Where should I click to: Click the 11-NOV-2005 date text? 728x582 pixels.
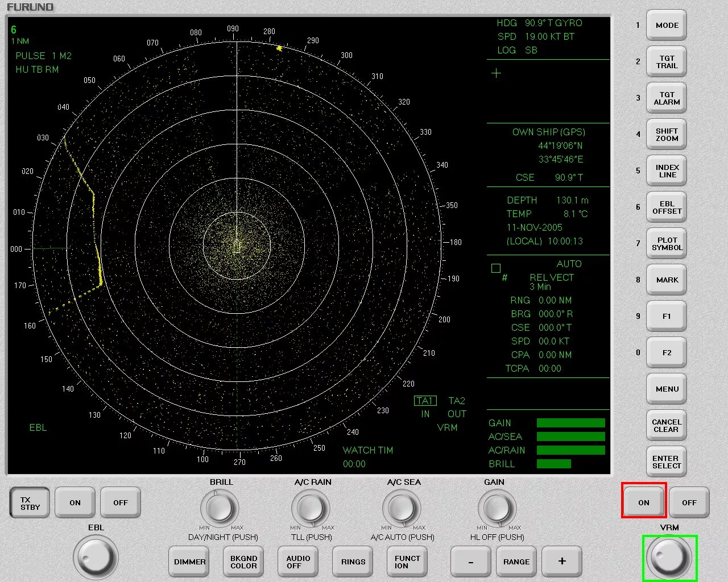[x=535, y=227]
